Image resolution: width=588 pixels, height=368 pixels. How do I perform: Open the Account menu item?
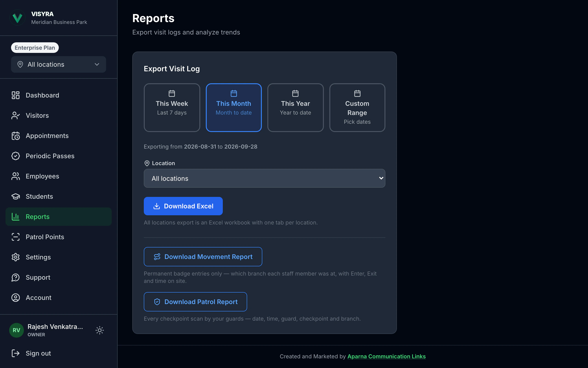59,297
